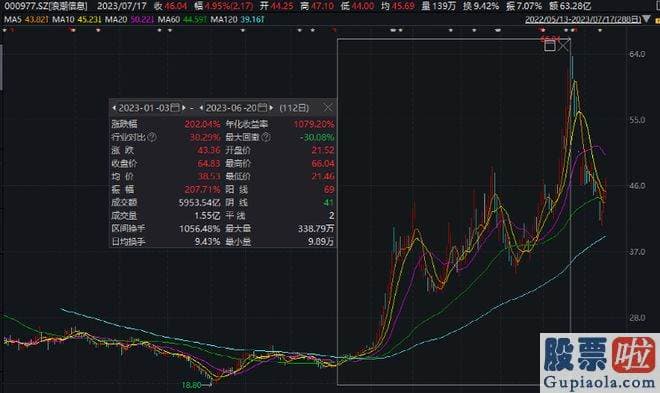Click the 涨跌幅 value 202.04%
This screenshot has width=660, height=393.
pos(202,124)
